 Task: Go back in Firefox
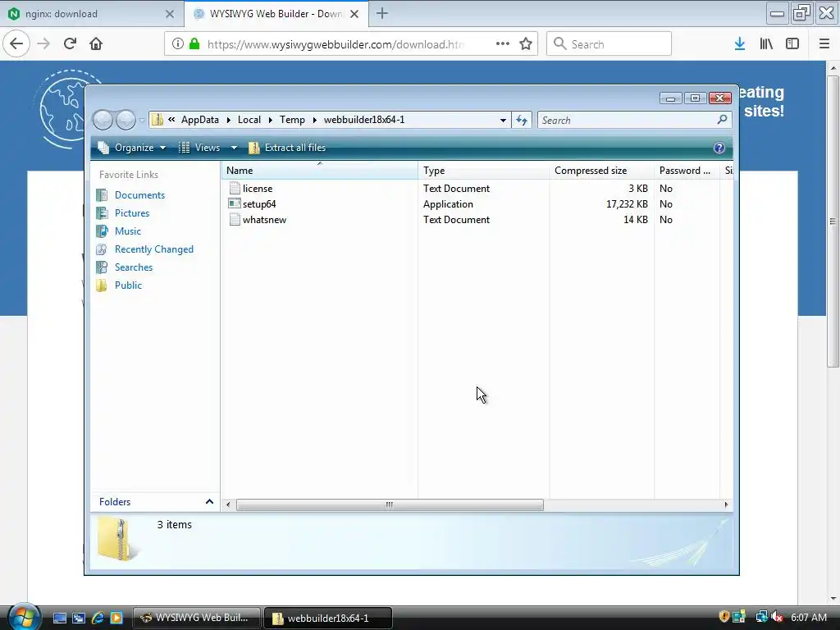[x=16, y=43]
